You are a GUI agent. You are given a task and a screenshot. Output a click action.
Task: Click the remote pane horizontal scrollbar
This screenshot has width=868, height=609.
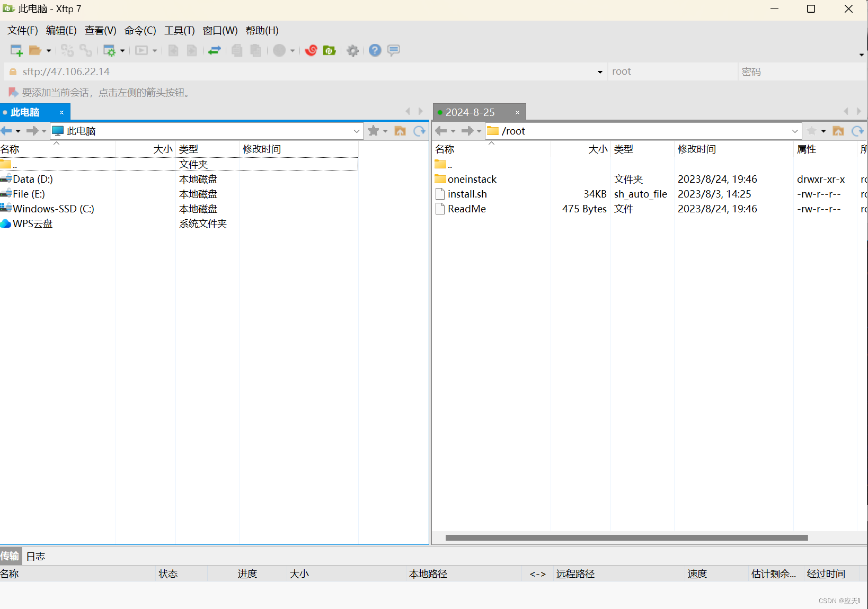click(627, 538)
